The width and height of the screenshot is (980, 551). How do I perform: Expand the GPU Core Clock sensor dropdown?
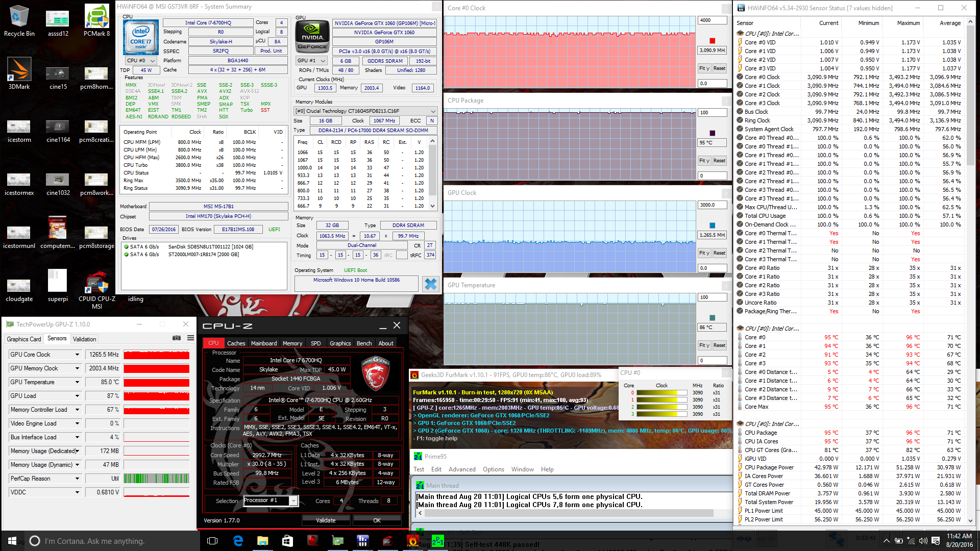(x=78, y=355)
